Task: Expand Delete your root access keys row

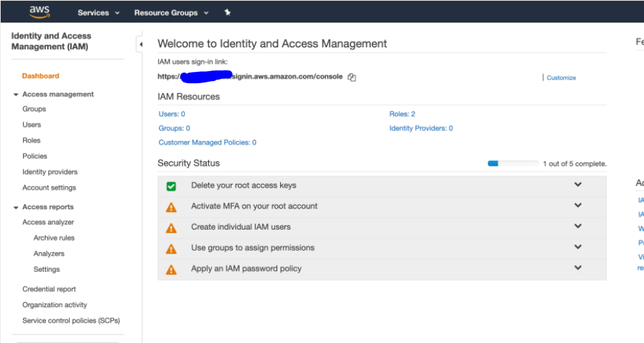Action: (x=578, y=185)
